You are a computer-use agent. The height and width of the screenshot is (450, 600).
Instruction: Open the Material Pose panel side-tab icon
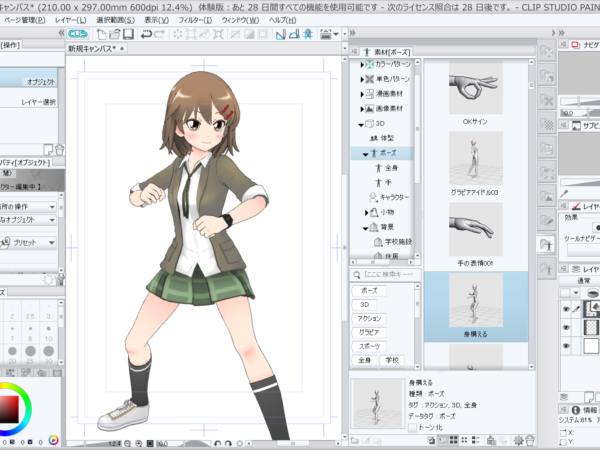pos(547,245)
